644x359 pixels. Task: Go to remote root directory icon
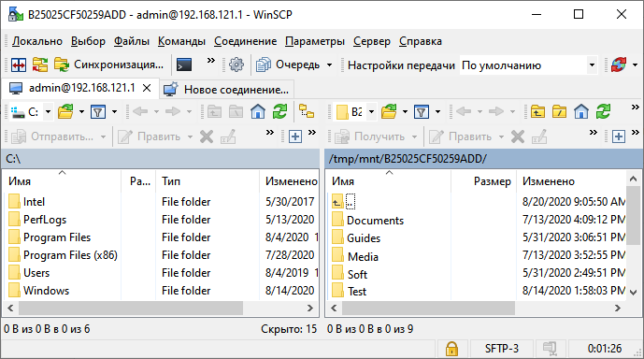pyautogui.click(x=559, y=112)
